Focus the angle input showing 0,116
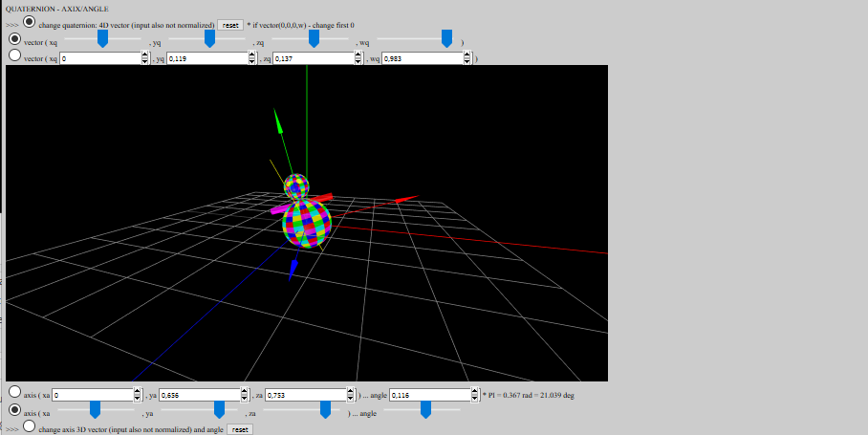This screenshot has height=435, width=868. [431, 395]
